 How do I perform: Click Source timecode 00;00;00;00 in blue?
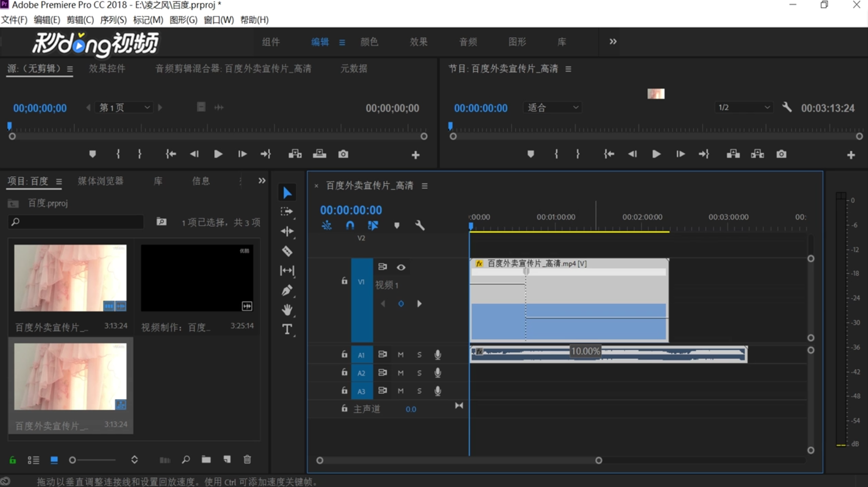pos(40,108)
